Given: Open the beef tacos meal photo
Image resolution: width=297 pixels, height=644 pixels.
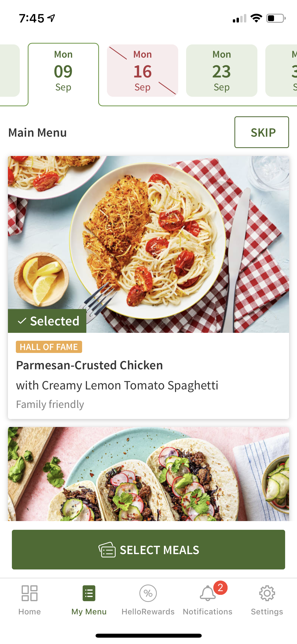Looking at the screenshot, I should 148,474.
